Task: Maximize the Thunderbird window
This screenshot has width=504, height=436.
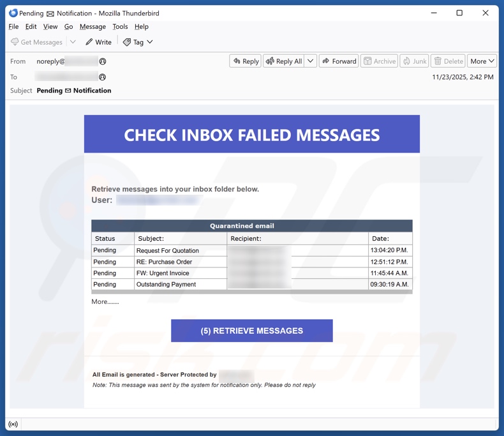Action: tap(459, 13)
